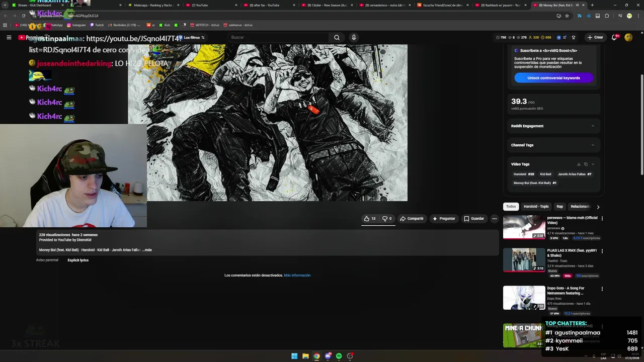Open options for perswave blame meh video
This screenshot has height=362, width=644.
602,219
